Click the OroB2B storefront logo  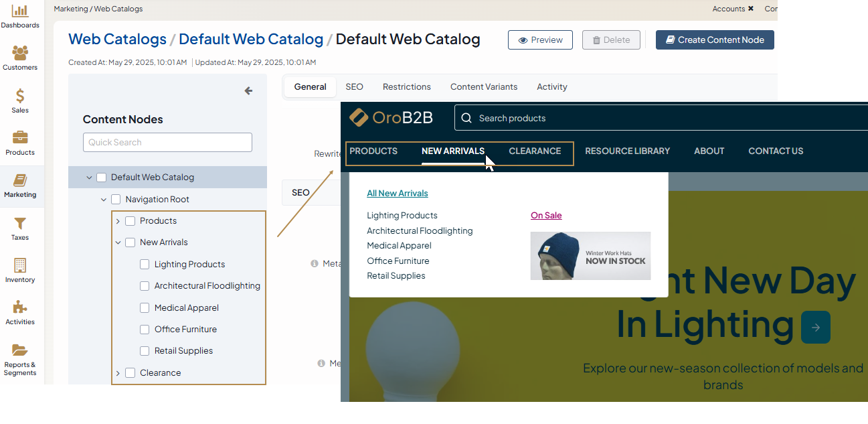point(392,118)
